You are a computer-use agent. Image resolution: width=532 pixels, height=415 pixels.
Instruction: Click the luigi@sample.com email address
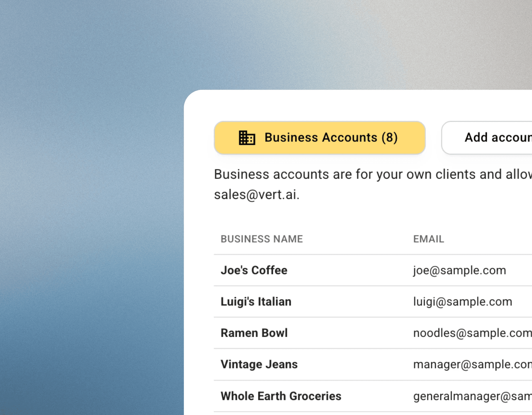(x=463, y=302)
